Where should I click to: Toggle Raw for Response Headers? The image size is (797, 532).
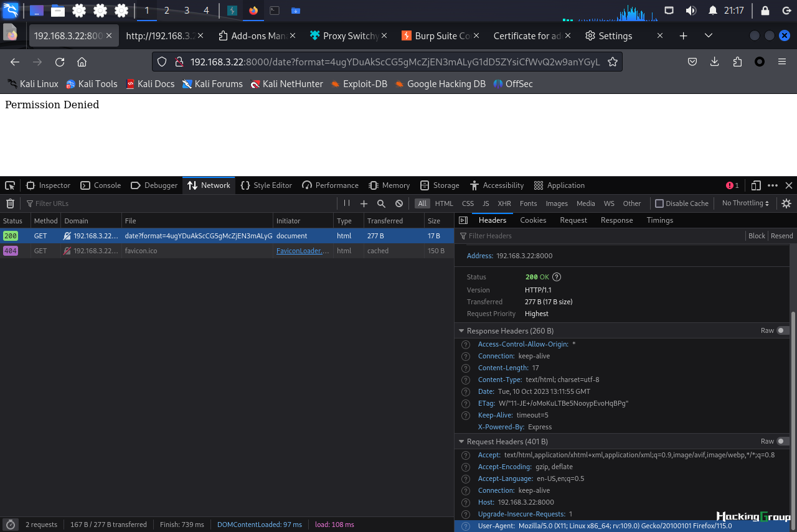click(x=783, y=331)
